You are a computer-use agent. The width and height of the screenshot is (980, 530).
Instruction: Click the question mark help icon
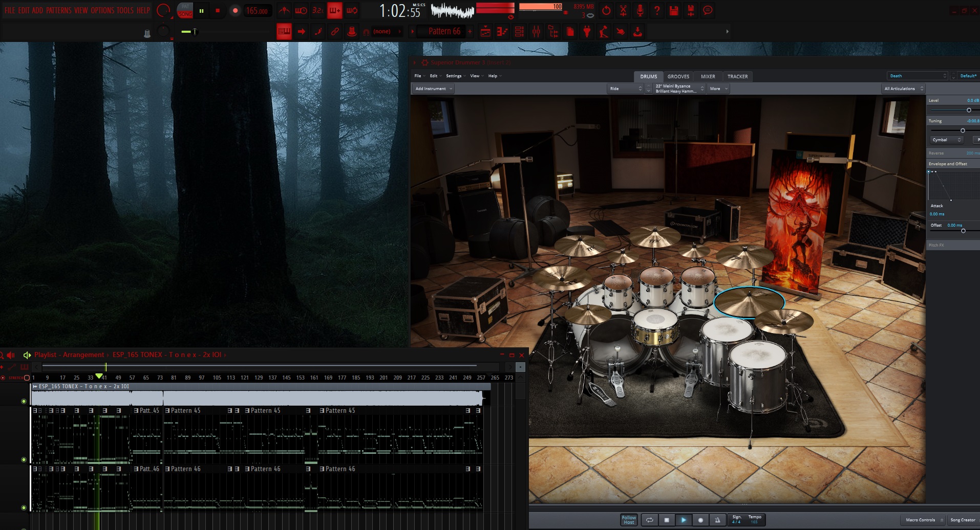tap(657, 10)
